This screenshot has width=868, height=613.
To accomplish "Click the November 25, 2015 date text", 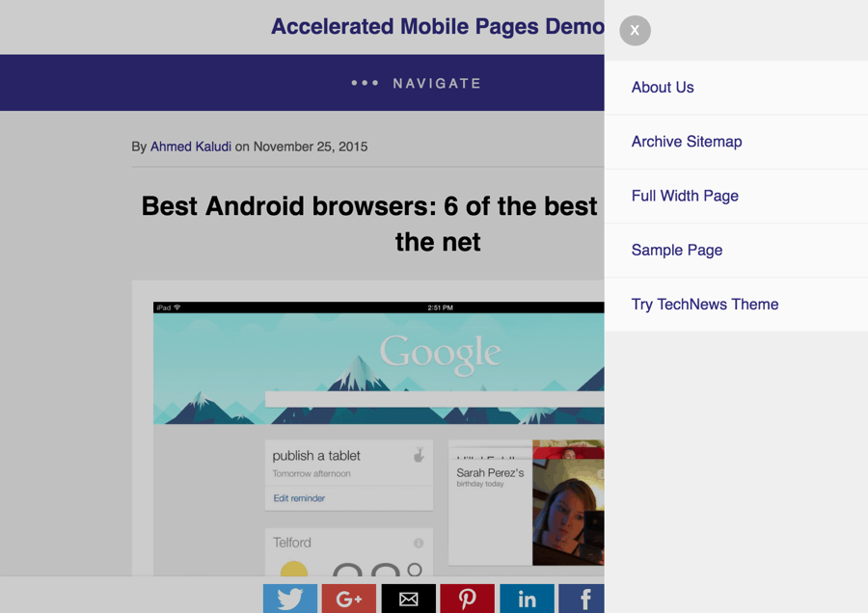I will [x=311, y=147].
